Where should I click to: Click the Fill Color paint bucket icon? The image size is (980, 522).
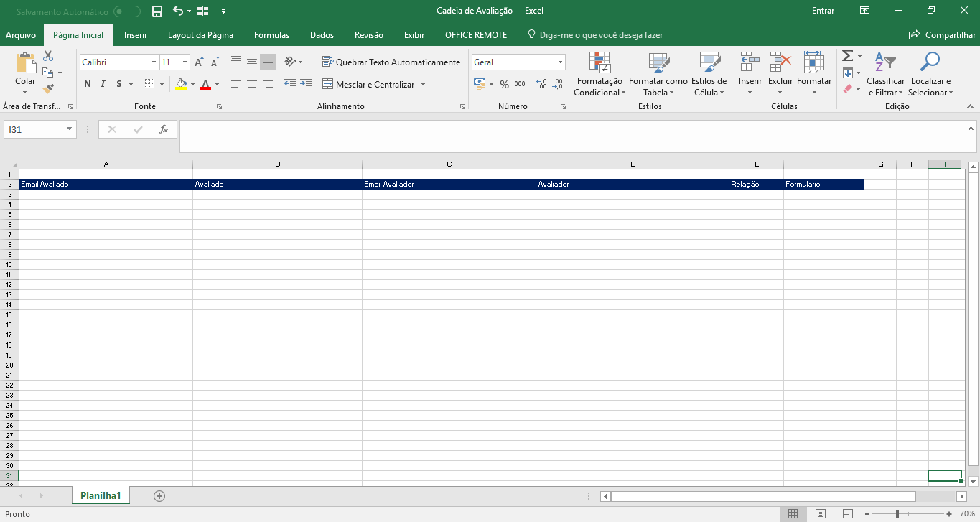(x=182, y=84)
